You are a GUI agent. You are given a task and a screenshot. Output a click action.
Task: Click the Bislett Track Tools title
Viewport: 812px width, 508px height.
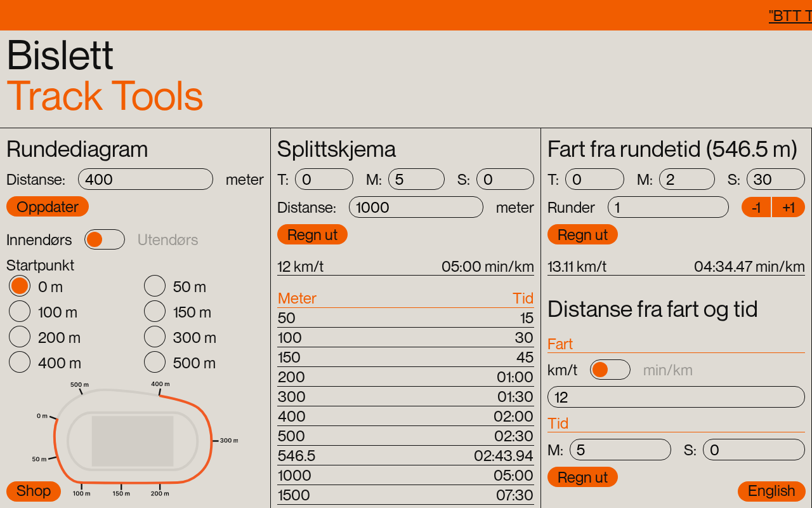click(x=105, y=76)
